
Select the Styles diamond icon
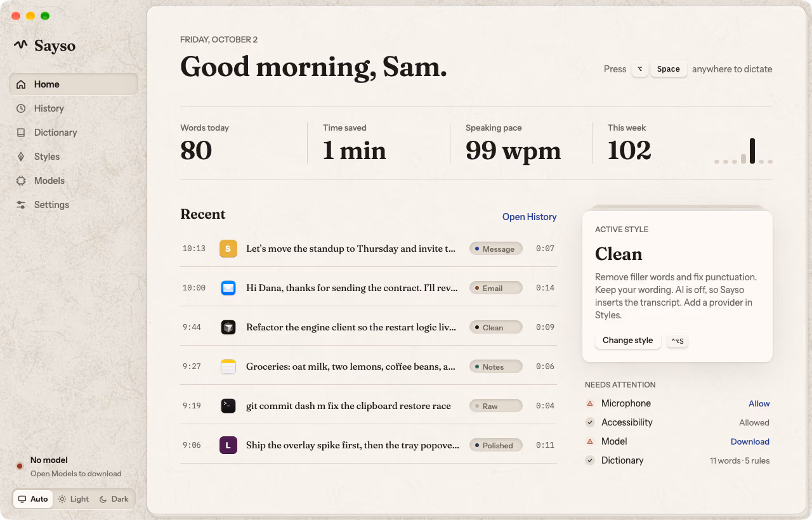point(21,157)
